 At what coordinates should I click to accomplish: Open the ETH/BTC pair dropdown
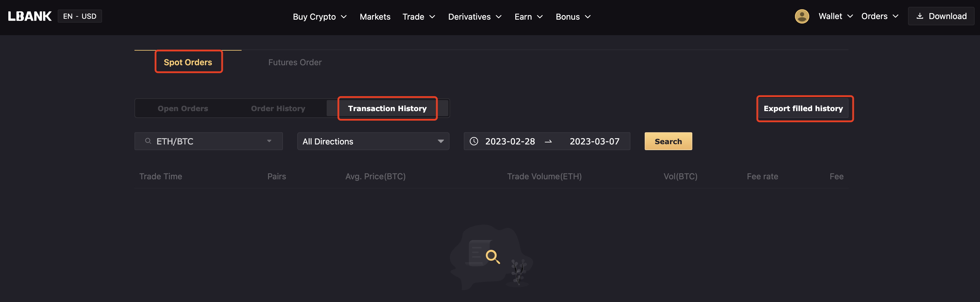point(209,141)
